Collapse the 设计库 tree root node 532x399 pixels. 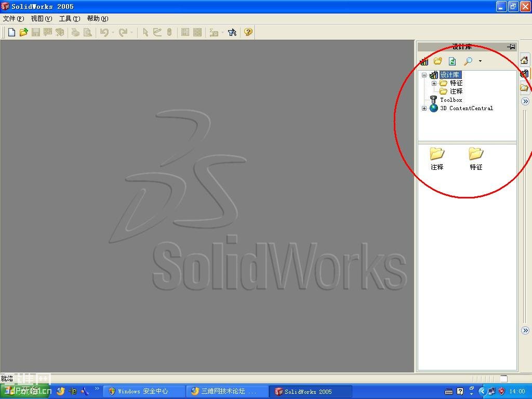click(424, 75)
